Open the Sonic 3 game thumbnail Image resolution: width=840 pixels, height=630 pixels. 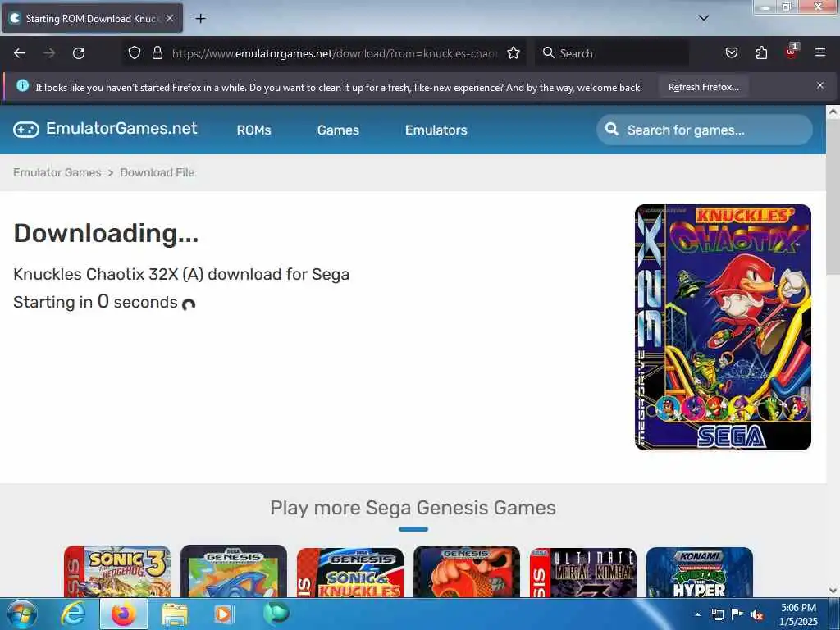(x=117, y=571)
